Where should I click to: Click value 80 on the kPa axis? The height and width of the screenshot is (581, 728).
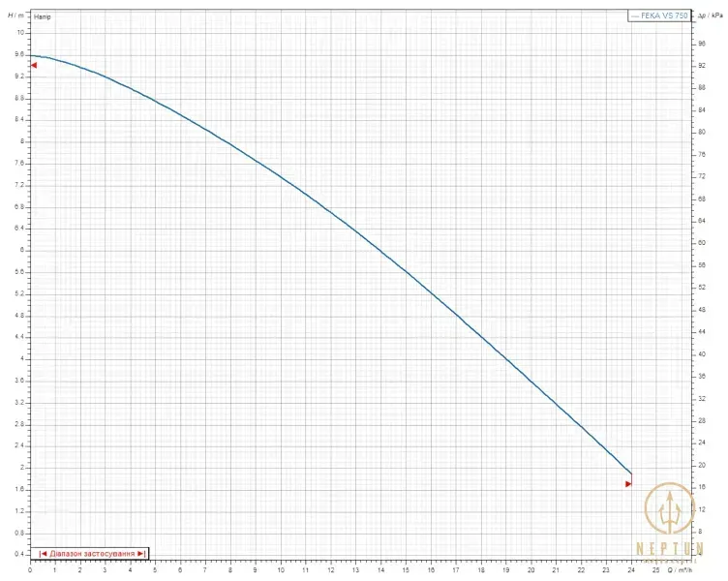[702, 132]
